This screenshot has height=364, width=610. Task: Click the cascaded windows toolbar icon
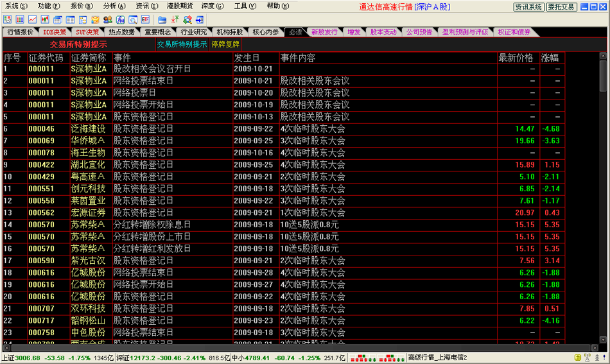point(58,19)
